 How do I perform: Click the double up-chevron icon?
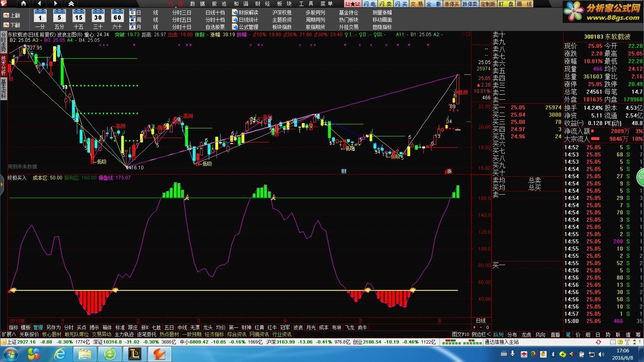pyautogui.click(x=71, y=4)
